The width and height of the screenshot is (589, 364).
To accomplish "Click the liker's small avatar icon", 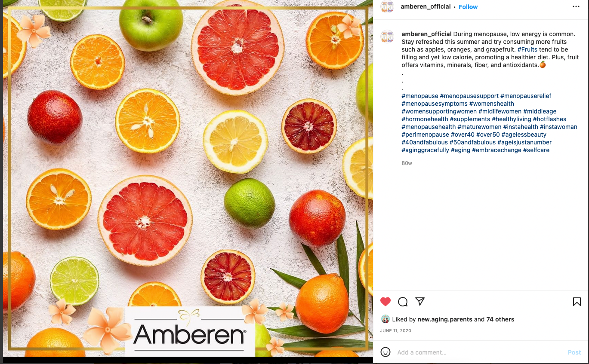I will tap(385, 319).
